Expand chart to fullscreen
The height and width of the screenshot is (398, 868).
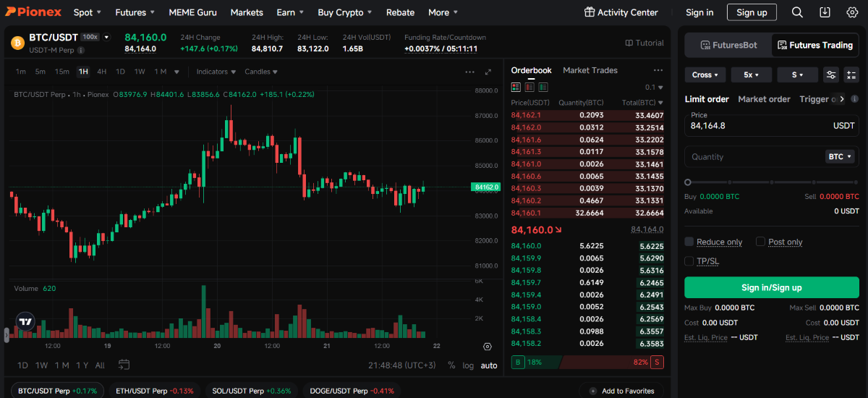(488, 72)
